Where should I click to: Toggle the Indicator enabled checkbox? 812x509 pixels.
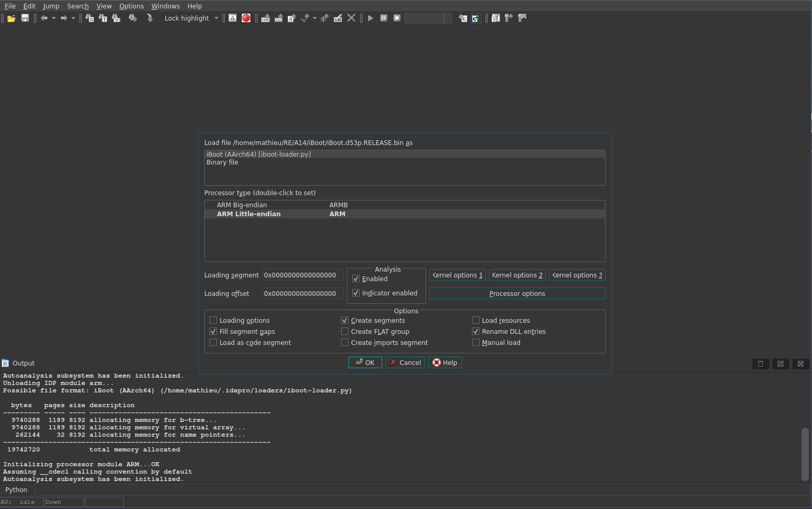[356, 293]
